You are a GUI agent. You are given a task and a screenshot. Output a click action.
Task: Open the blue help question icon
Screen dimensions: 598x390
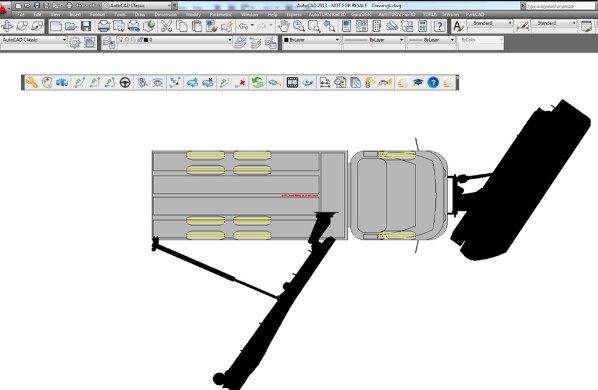433,82
